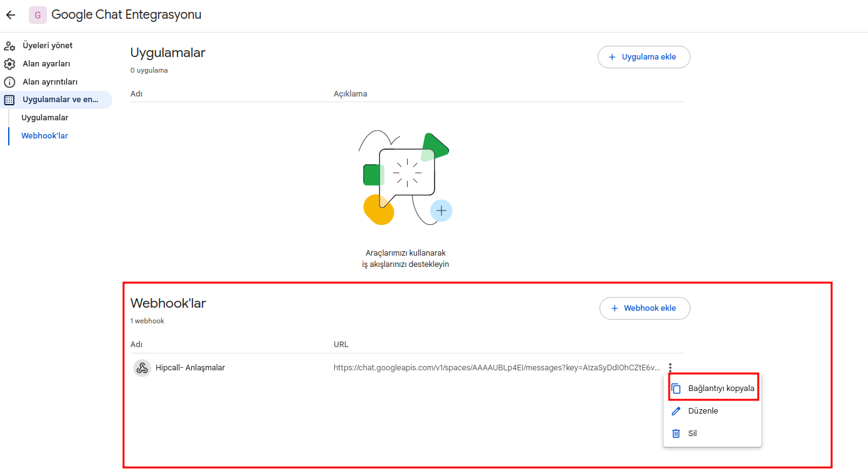The image size is (868, 475).
Task: Click the trash icon next to Sil
Action: click(676, 434)
